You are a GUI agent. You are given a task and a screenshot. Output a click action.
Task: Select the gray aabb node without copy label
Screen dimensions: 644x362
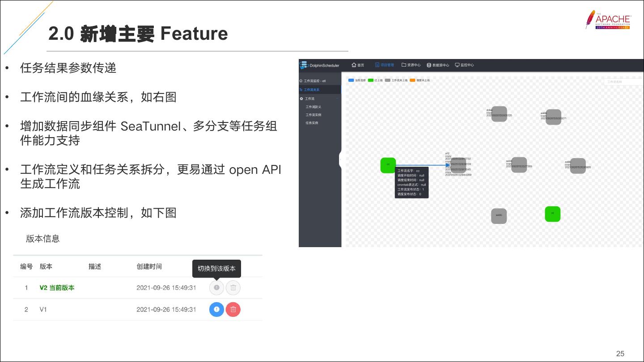tap(499, 216)
